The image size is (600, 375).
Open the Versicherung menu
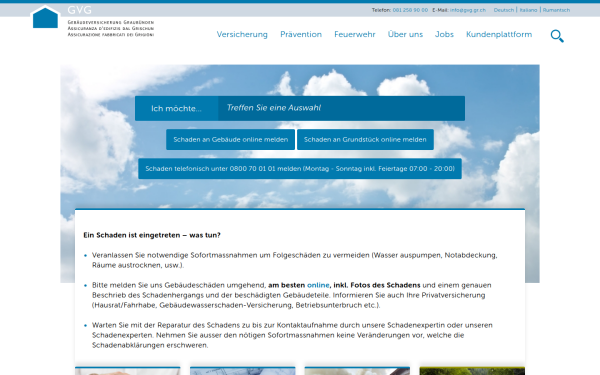(242, 34)
